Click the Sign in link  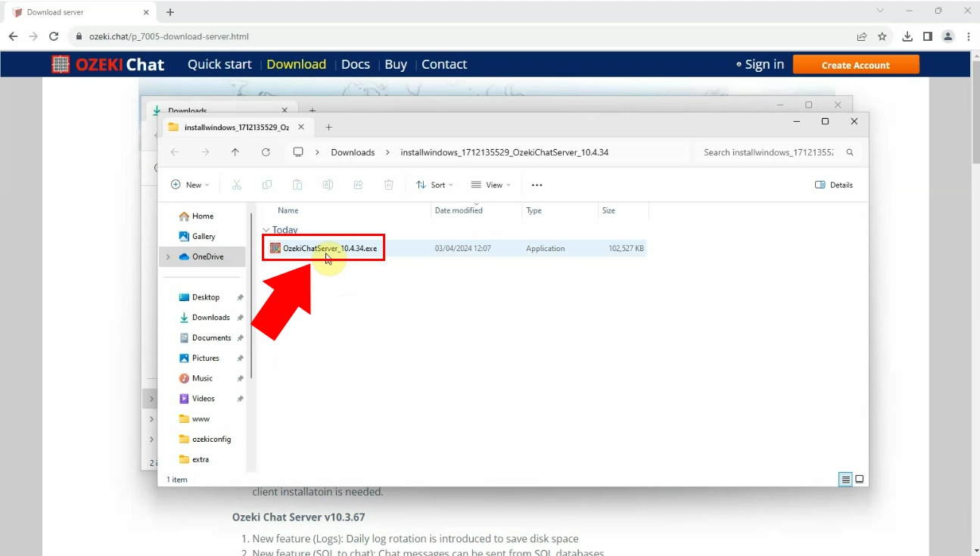coord(764,64)
